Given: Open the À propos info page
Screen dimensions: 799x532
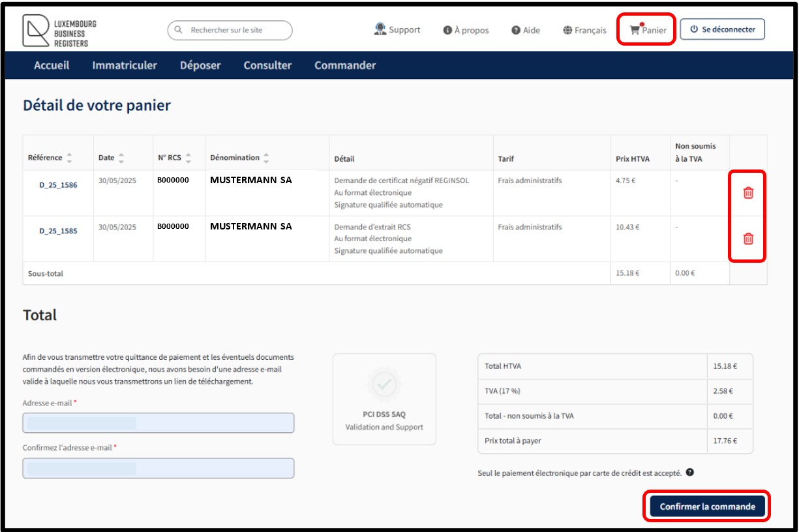Looking at the screenshot, I should tap(466, 30).
